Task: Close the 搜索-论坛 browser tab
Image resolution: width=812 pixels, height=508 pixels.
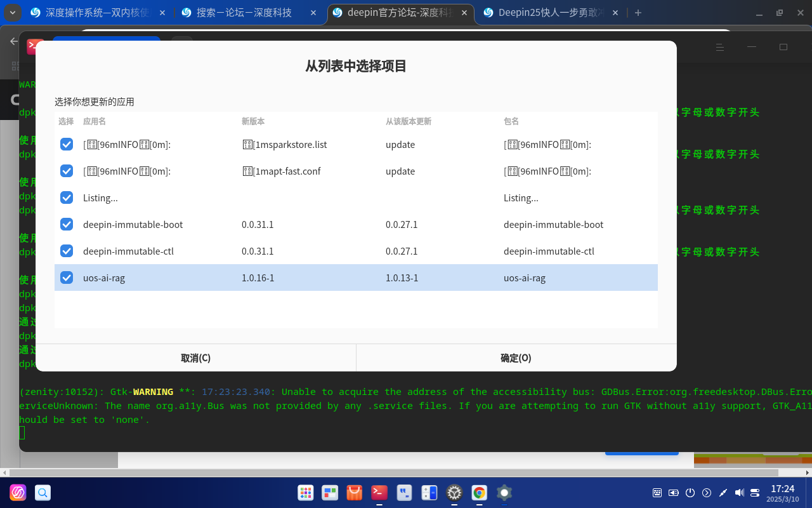Action: 313,13
